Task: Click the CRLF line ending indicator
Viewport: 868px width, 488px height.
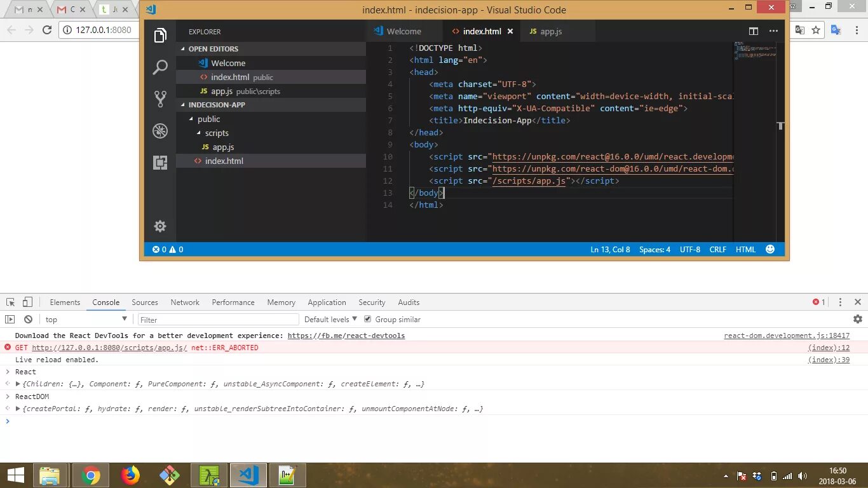Action: pos(718,249)
